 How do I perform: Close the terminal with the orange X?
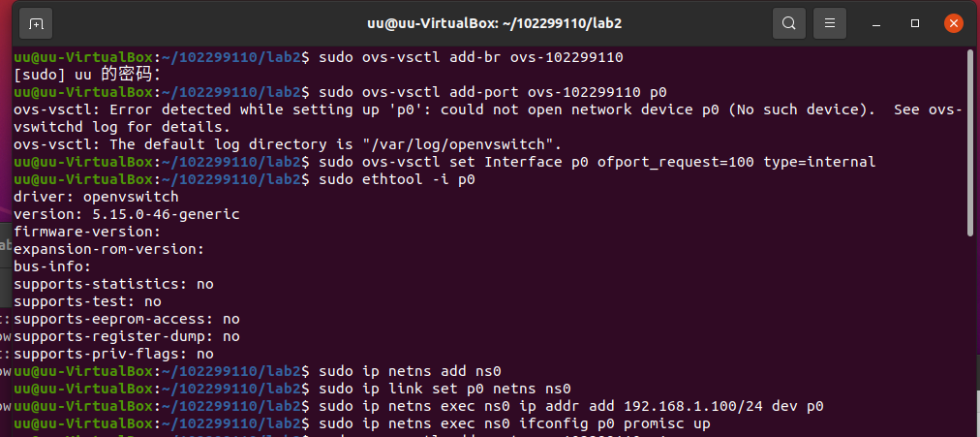point(953,24)
